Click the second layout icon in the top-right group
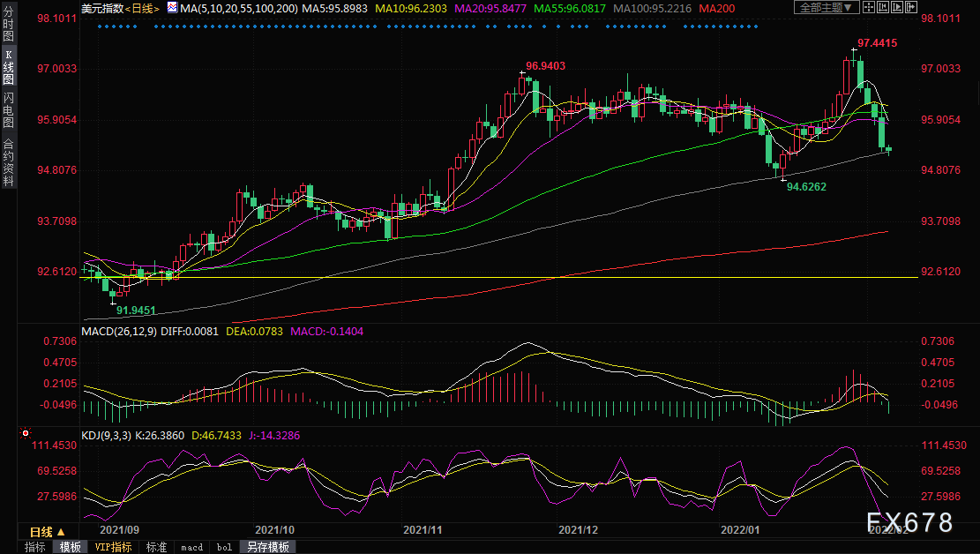Viewport: 980px width, 554px height. click(882, 8)
